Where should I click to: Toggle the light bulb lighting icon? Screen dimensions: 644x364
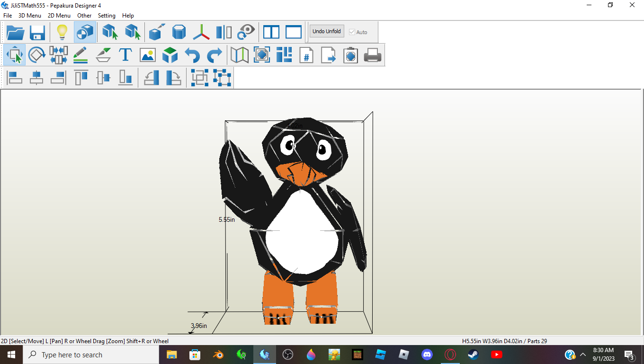click(63, 32)
